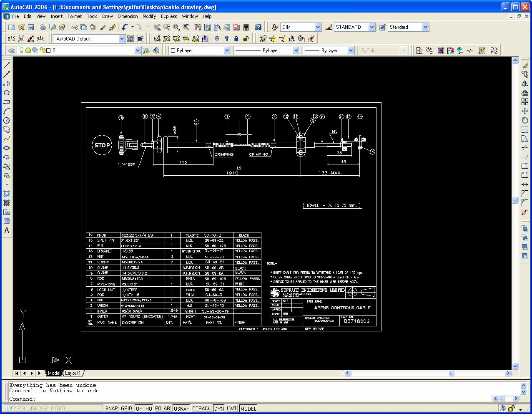
Task: Select the Polygon draw tool
Action: 7,93
